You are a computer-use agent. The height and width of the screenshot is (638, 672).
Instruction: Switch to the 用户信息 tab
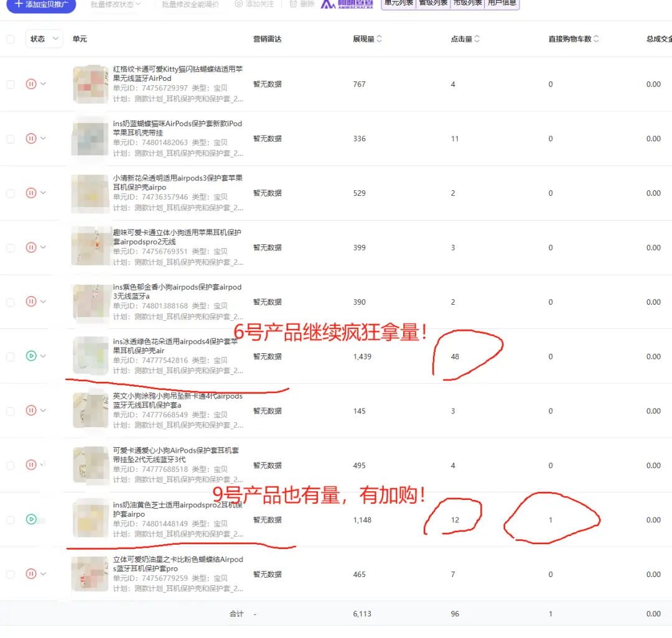pos(502,4)
